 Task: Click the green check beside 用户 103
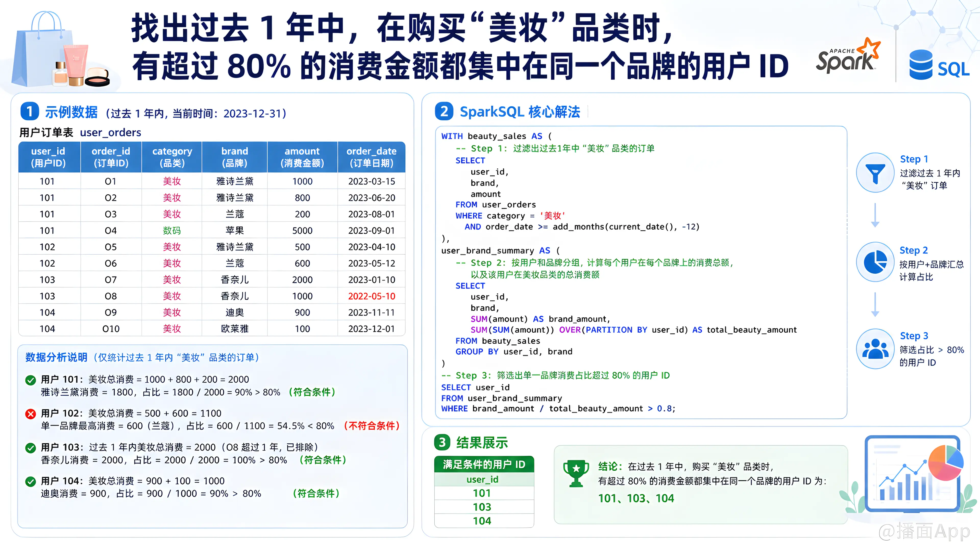pos(30,448)
